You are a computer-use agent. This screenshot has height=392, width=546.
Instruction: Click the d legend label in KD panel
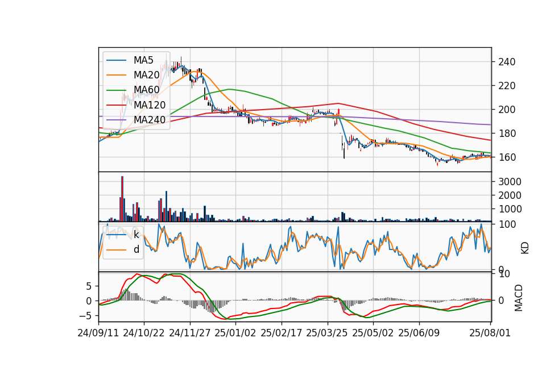click(x=136, y=250)
